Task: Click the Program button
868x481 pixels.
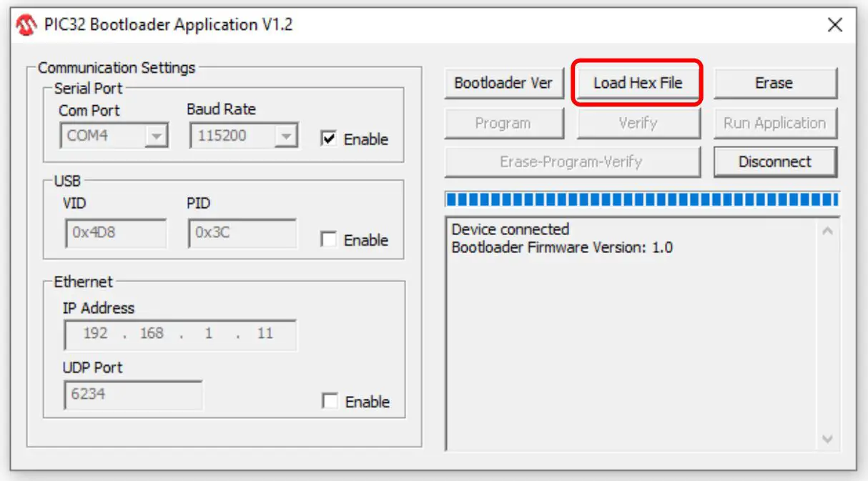Action: click(x=503, y=122)
